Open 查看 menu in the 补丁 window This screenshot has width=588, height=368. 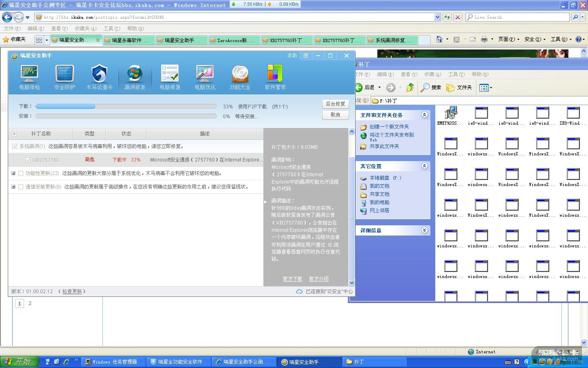tap(409, 74)
